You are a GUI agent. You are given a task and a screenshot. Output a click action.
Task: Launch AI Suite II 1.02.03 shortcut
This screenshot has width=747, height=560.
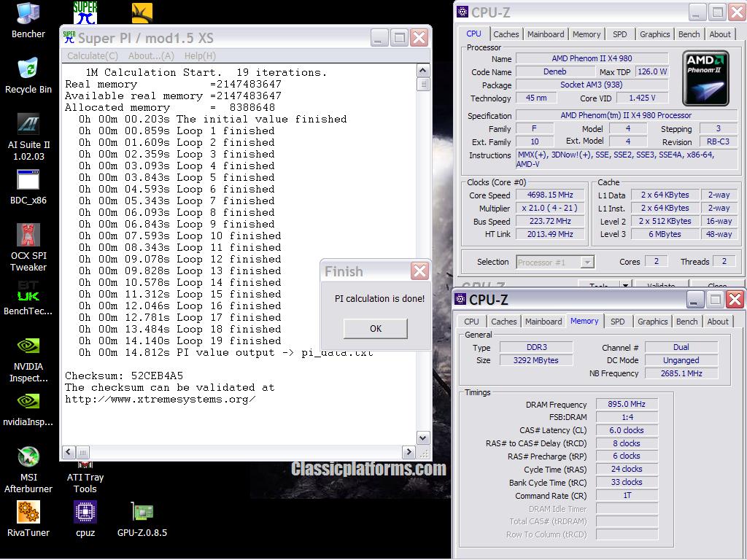tap(28, 137)
